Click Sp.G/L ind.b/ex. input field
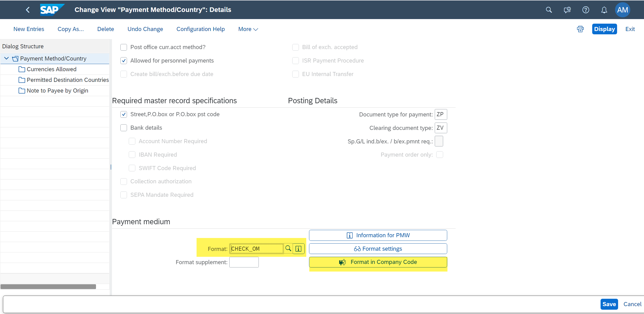The image size is (644, 314). 439,141
